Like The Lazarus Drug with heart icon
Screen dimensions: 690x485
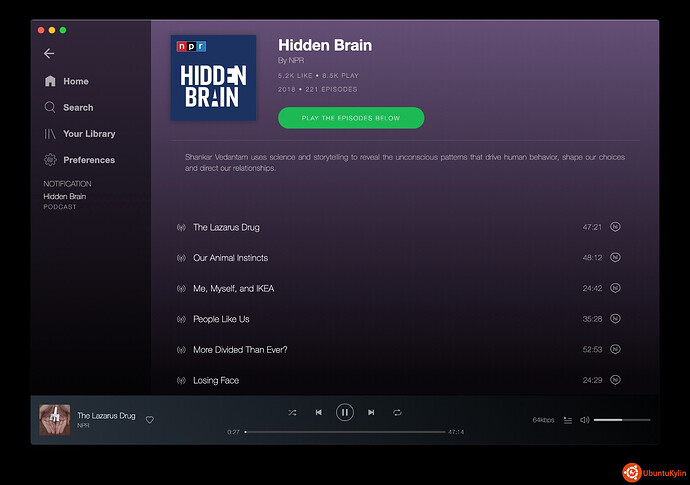tap(150, 420)
